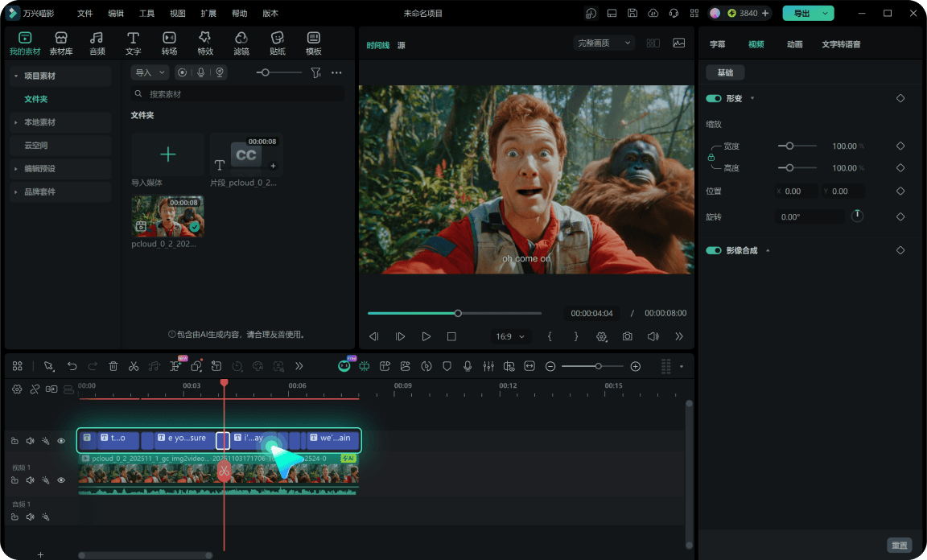Click the timeline zoom slider handle

pyautogui.click(x=599, y=367)
